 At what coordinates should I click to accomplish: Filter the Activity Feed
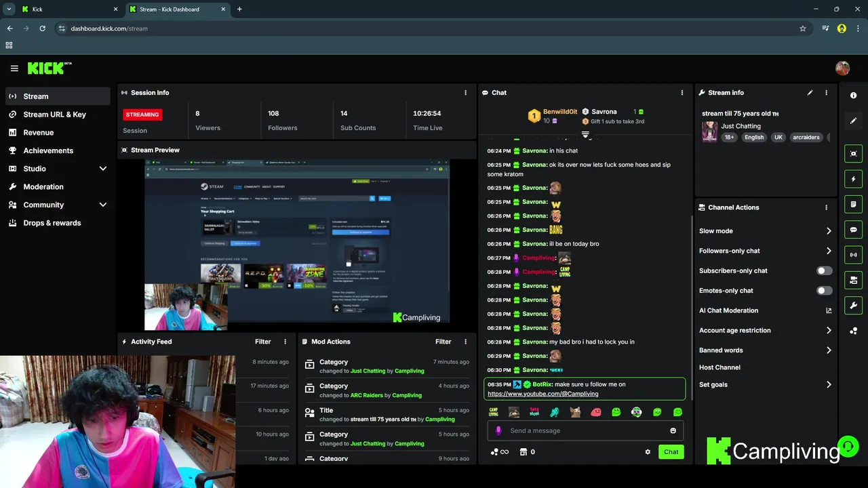tap(262, 342)
